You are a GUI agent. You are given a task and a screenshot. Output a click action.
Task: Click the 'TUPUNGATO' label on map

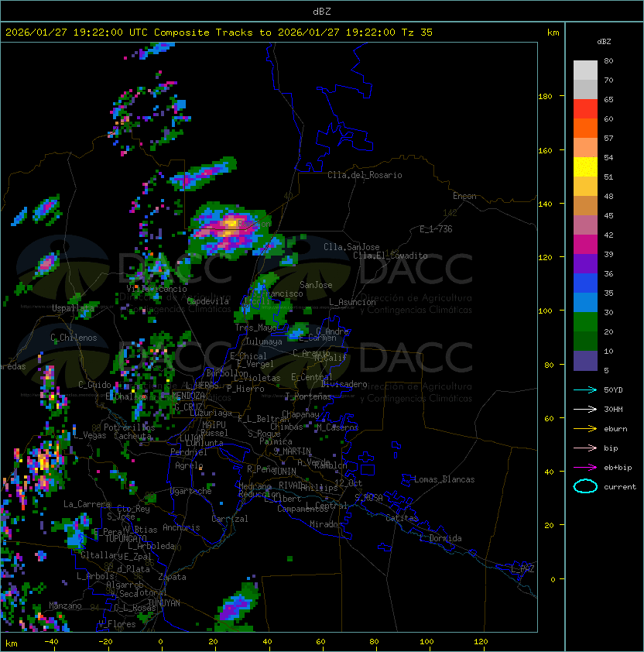[125, 539]
